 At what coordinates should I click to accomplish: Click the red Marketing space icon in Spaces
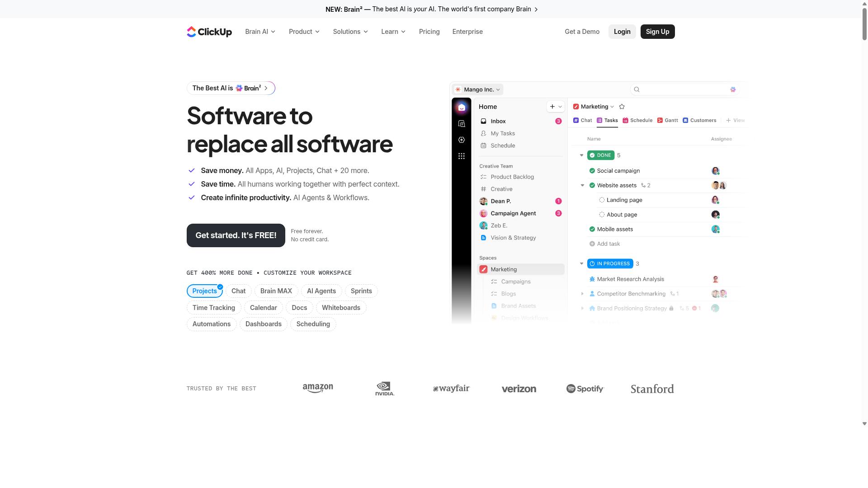click(x=483, y=269)
